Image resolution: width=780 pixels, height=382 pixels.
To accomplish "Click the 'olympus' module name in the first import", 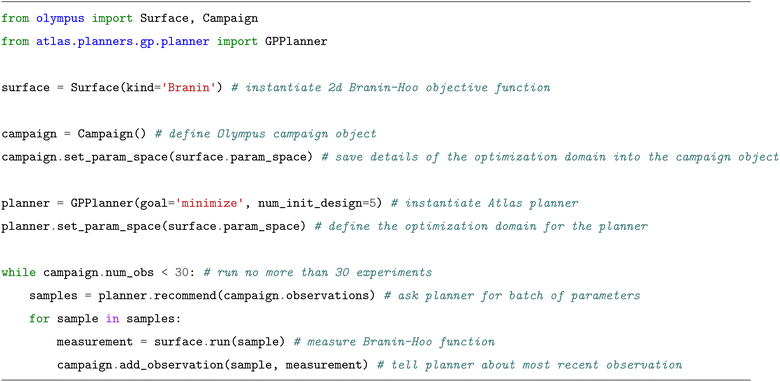I will (x=60, y=19).
